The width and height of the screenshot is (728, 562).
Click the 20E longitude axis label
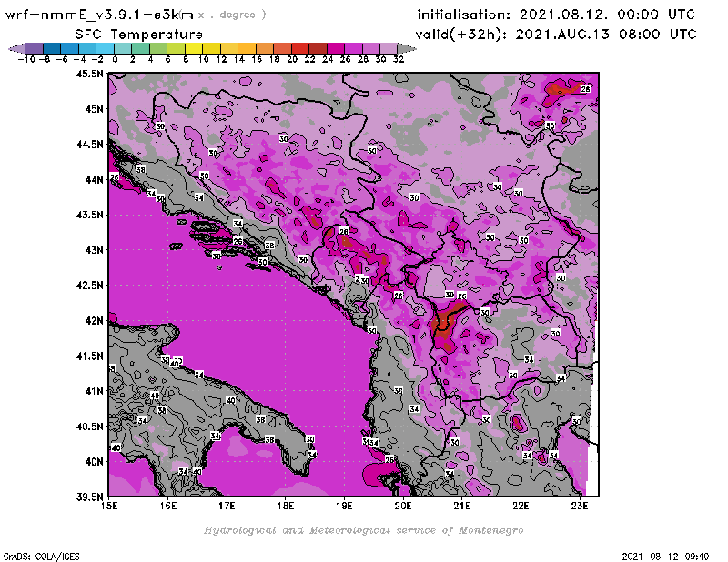point(403,506)
